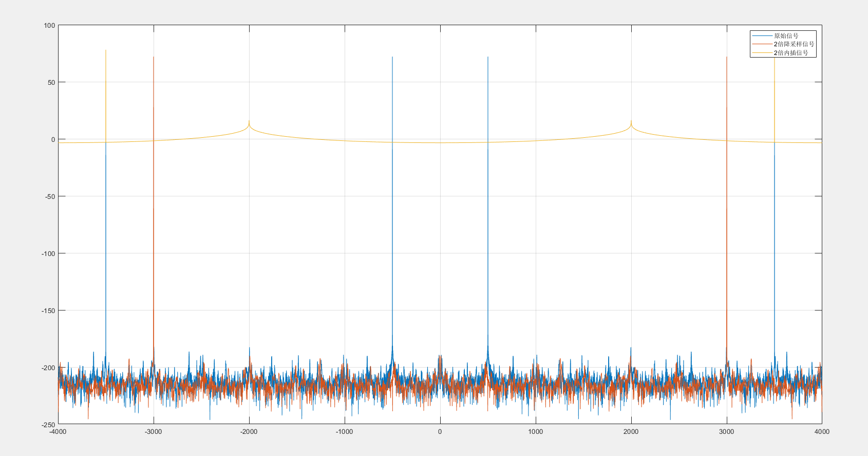Image resolution: width=868 pixels, height=456 pixels.
Task: Click the y-axis tick label 50
Action: (x=51, y=82)
